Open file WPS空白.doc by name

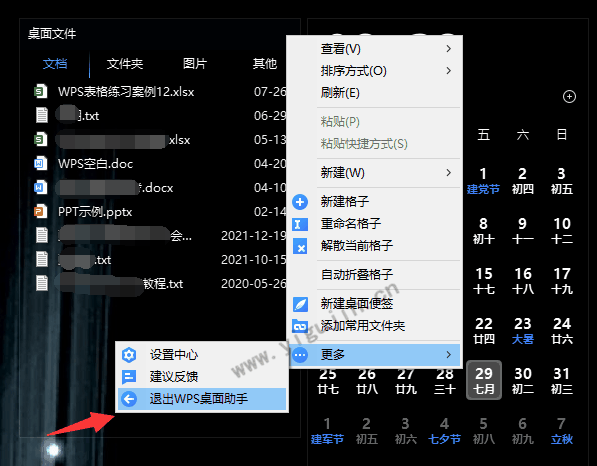click(96, 164)
